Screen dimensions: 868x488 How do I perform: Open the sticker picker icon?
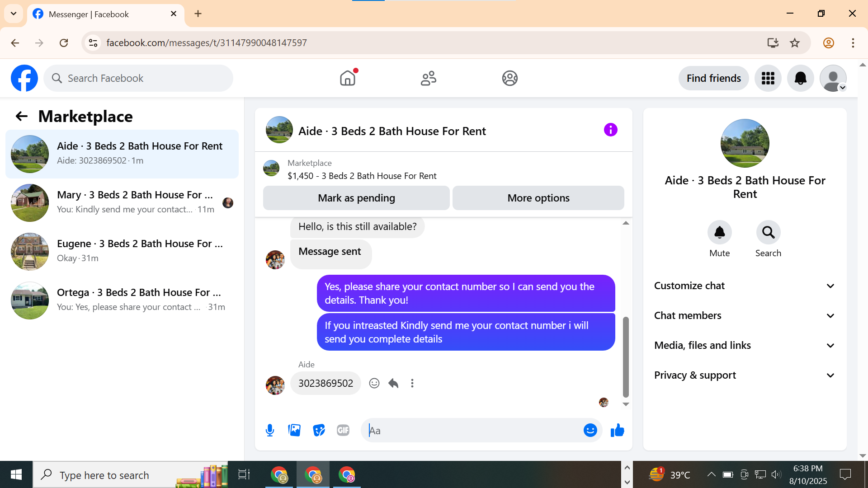click(319, 430)
